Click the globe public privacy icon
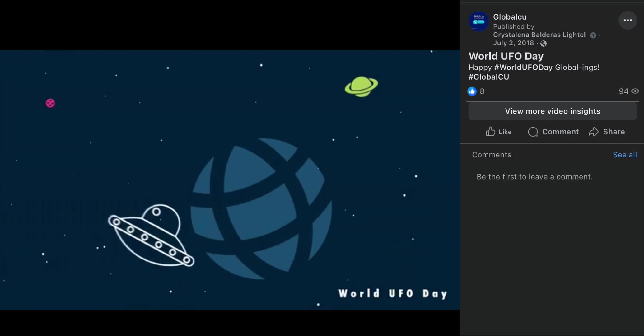The width and height of the screenshot is (644, 336). coord(544,44)
